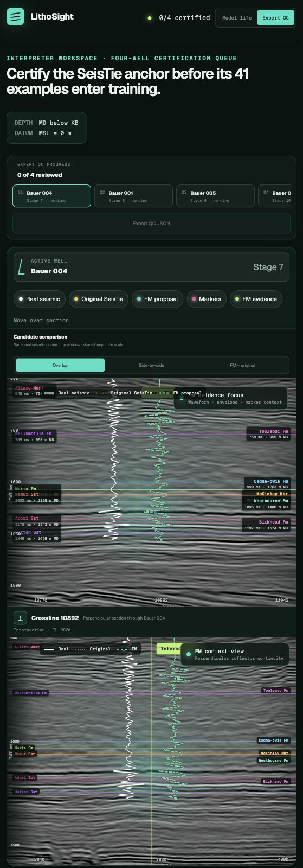Select the Side-by-side comparison tab
The height and width of the screenshot is (868, 303).
click(x=151, y=365)
